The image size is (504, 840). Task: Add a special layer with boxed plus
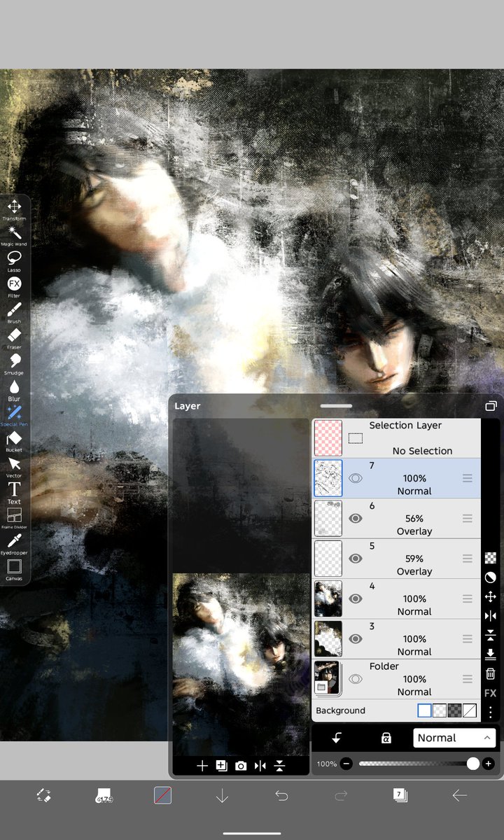221,766
